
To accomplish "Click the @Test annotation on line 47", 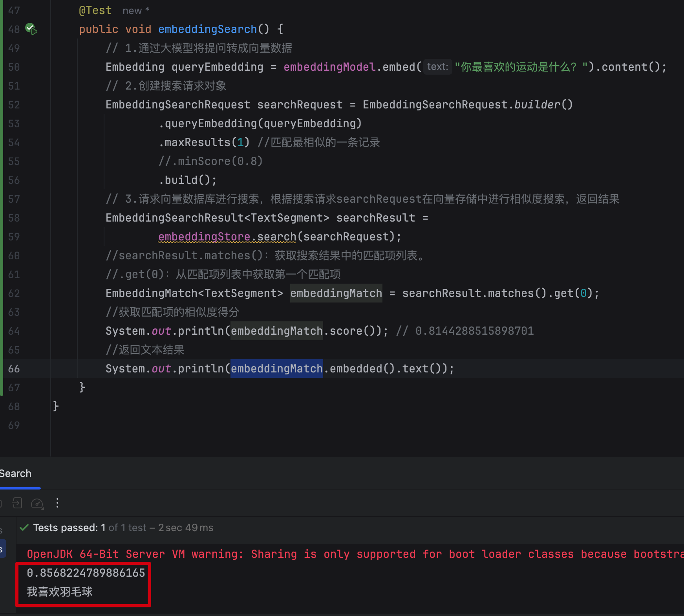I will [95, 10].
